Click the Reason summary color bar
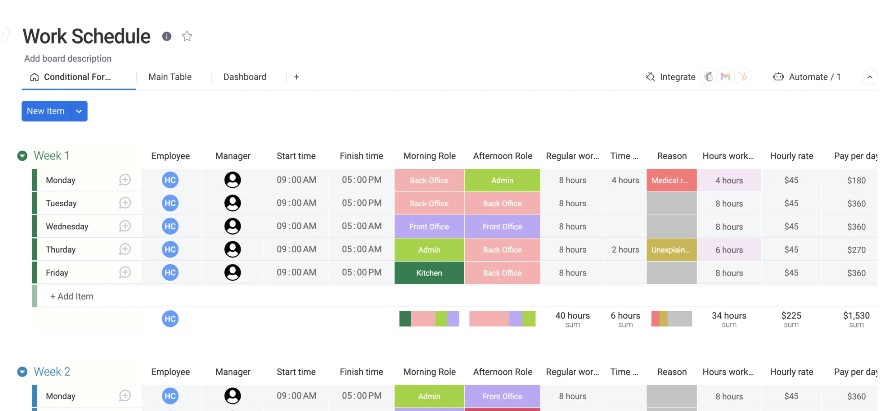 [x=672, y=319]
